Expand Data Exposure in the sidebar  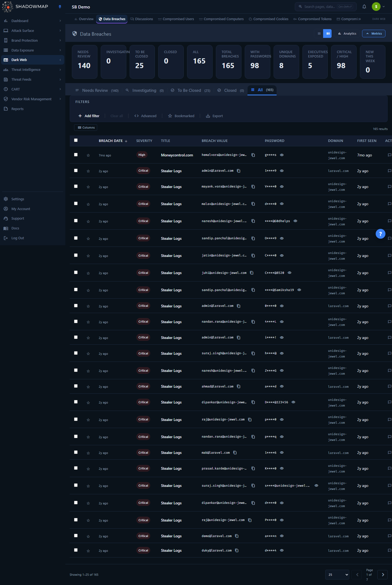33,50
